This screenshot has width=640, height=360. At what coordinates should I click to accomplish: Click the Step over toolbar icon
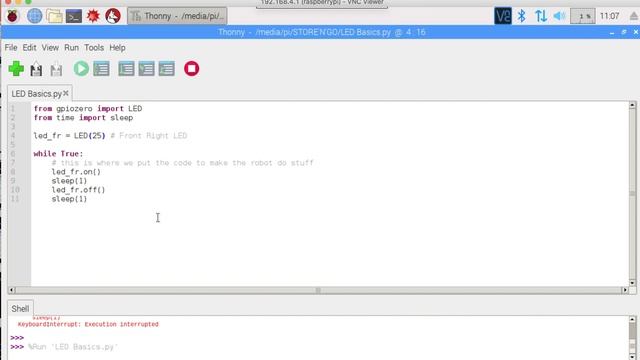[x=126, y=69]
